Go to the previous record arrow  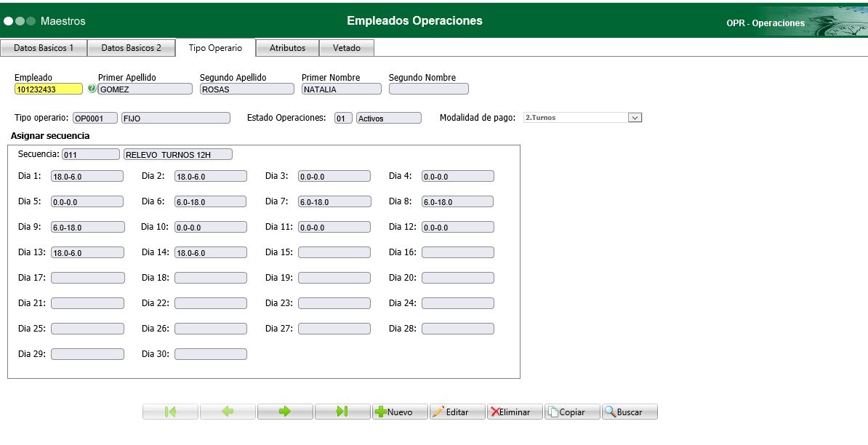[x=228, y=412]
